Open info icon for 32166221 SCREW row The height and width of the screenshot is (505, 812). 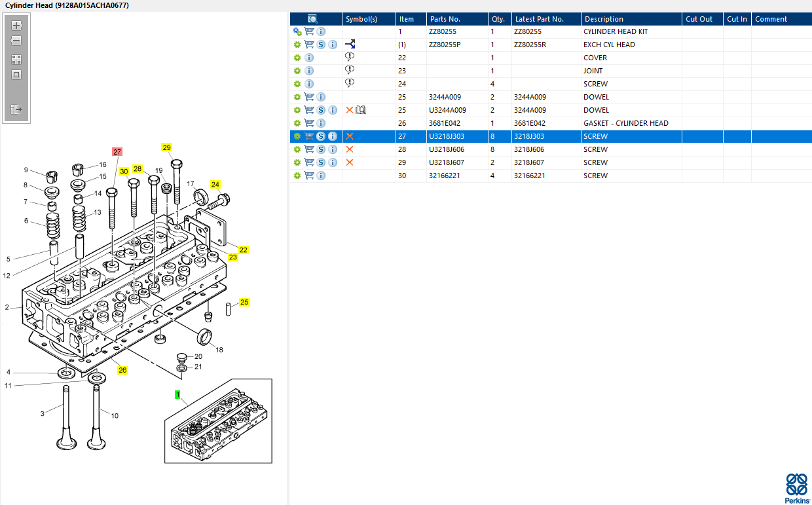coord(321,176)
